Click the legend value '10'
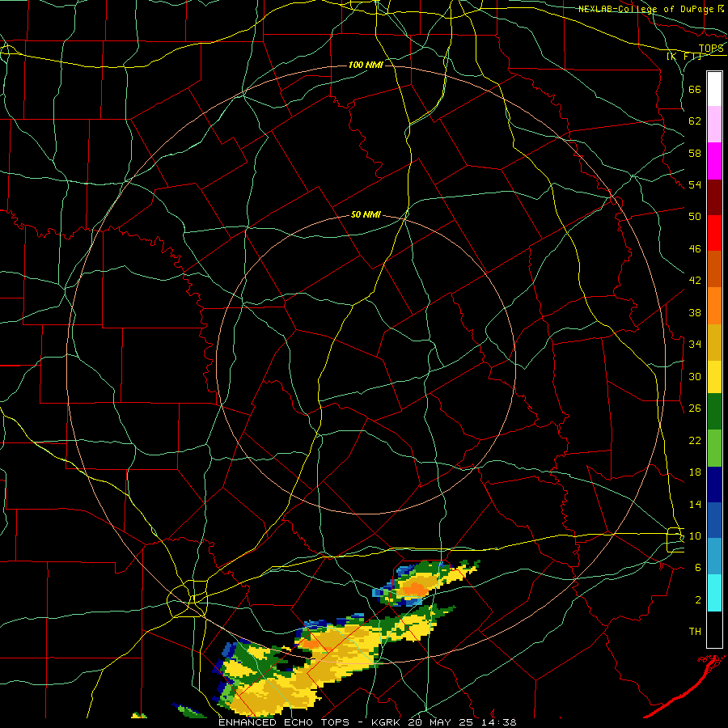Viewport: 728px width, 728px height. pos(695,535)
